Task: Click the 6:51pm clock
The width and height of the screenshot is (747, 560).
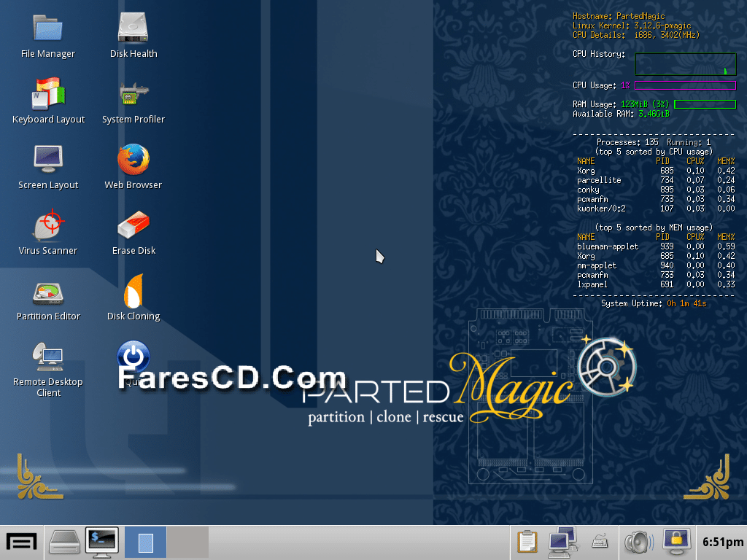Action: point(723,542)
